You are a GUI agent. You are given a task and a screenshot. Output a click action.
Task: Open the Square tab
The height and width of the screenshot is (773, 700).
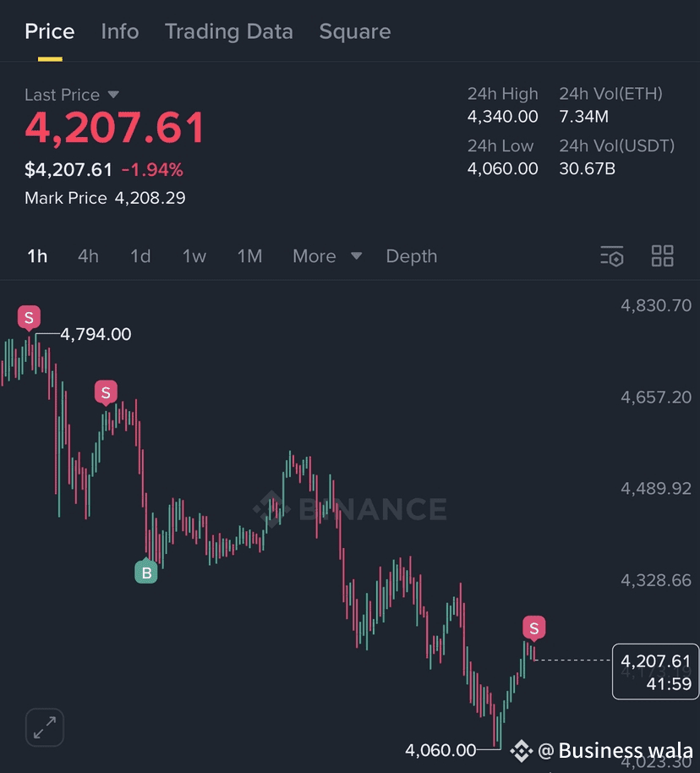click(355, 31)
